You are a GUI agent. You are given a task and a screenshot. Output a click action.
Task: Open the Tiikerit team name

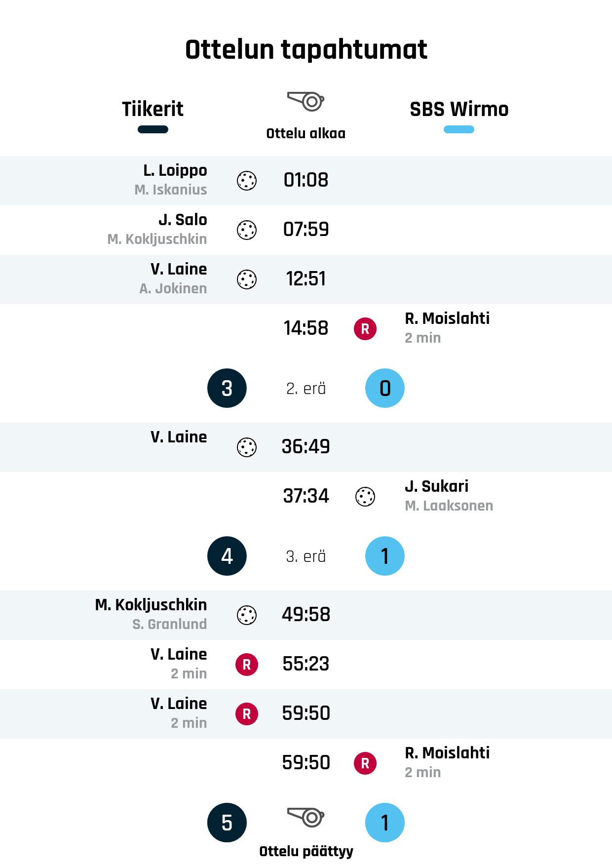click(x=153, y=109)
